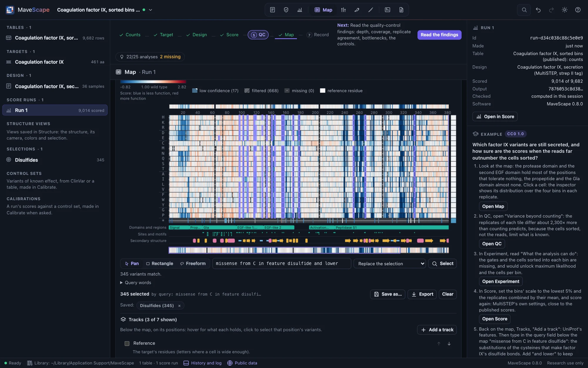Screen dimensions: 588x368
Task: Click the lightbulb icon in the analyses badge
Action: (x=122, y=57)
